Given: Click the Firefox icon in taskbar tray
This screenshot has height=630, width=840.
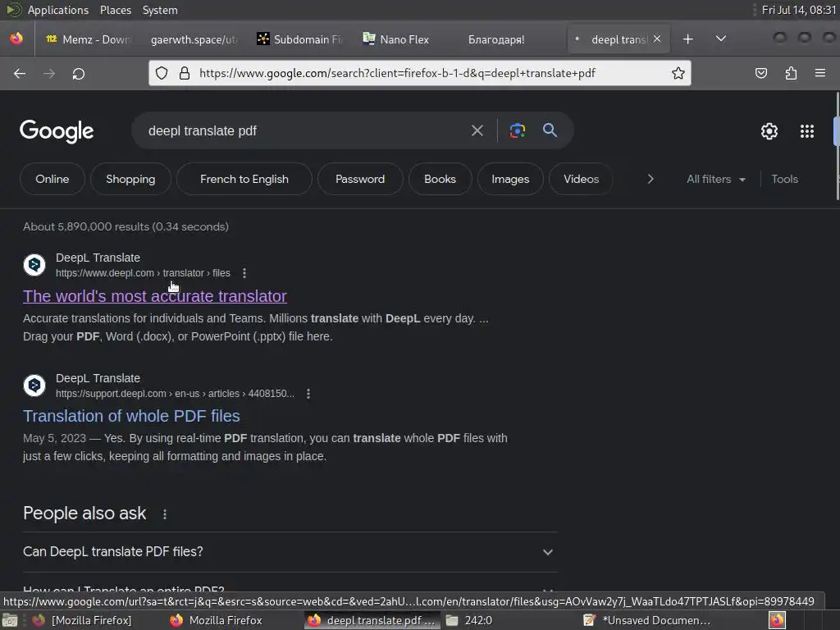Looking at the screenshot, I should point(778,620).
